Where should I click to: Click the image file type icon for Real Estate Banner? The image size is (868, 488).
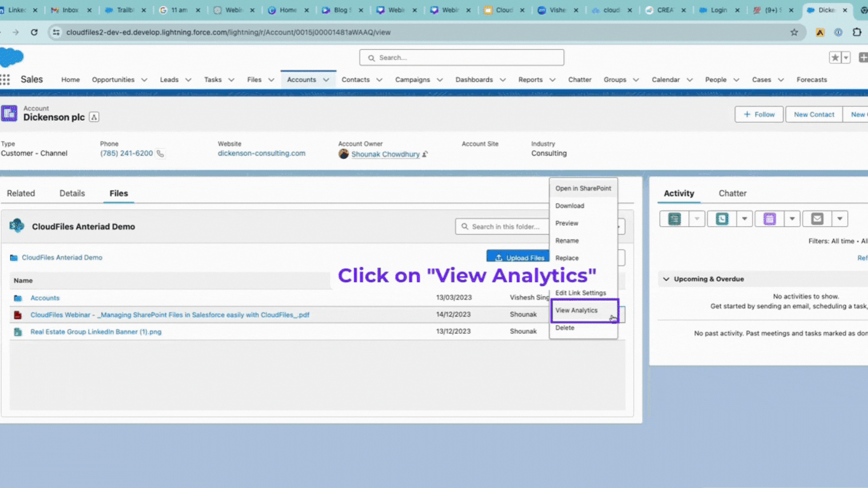(17, 331)
